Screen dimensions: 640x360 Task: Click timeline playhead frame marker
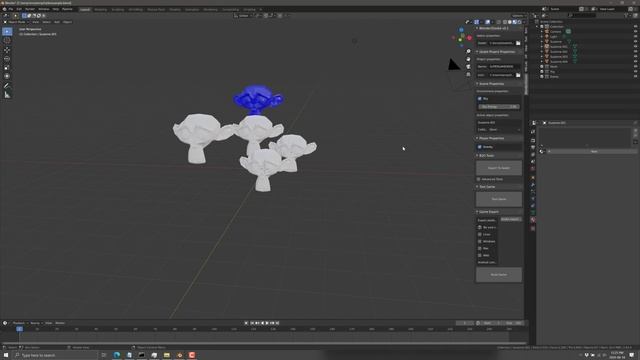20,329
